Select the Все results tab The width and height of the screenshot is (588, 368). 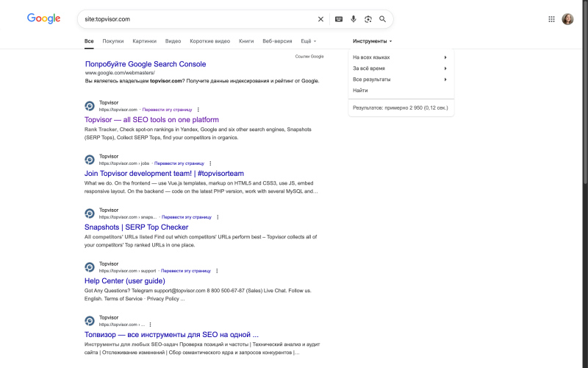pos(89,41)
